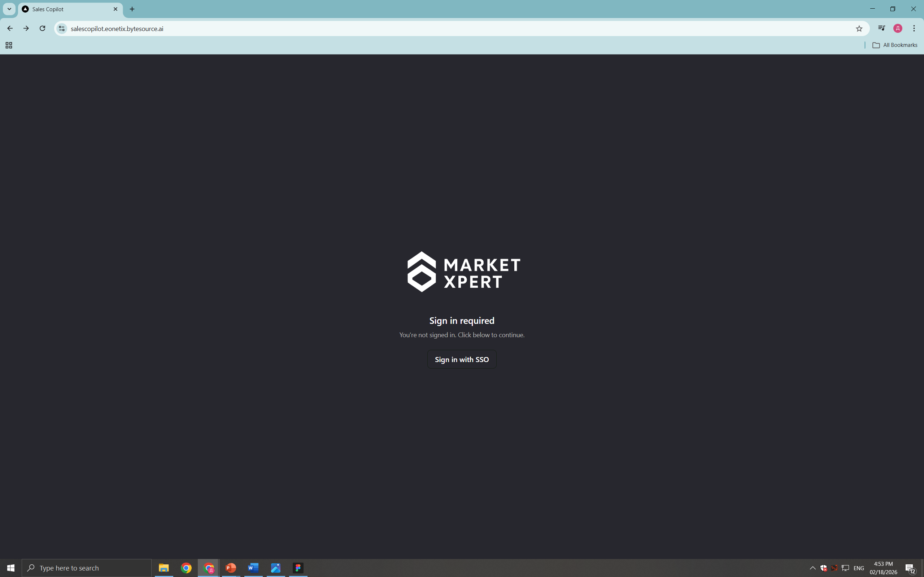Open the Chrome three-dot menu
The height and width of the screenshot is (577, 924).
[914, 28]
